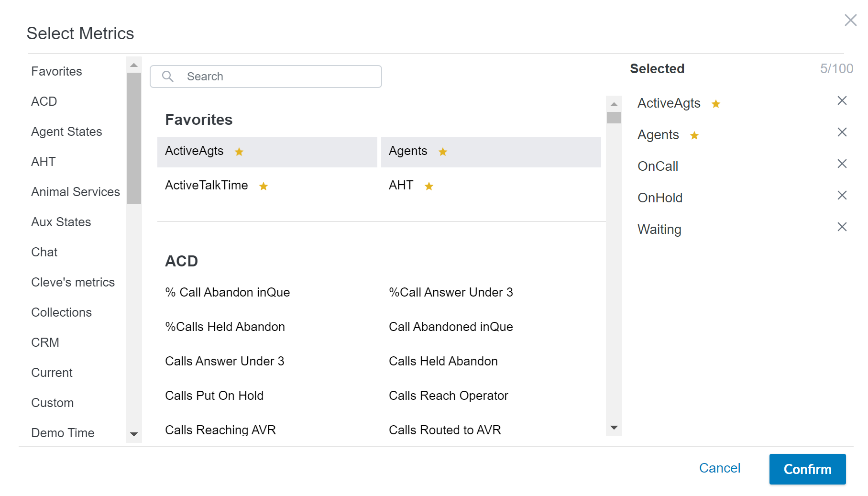
Task: Remove OnHold from Selected list
Action: click(842, 195)
